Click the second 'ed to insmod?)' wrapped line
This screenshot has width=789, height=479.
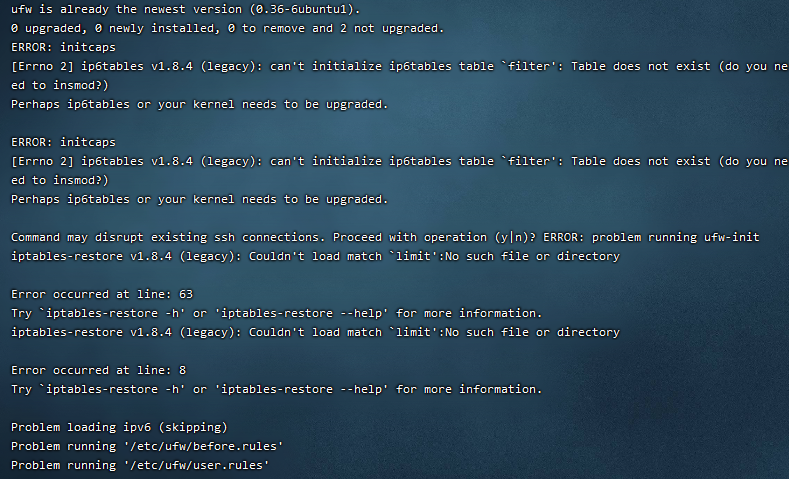click(60, 180)
